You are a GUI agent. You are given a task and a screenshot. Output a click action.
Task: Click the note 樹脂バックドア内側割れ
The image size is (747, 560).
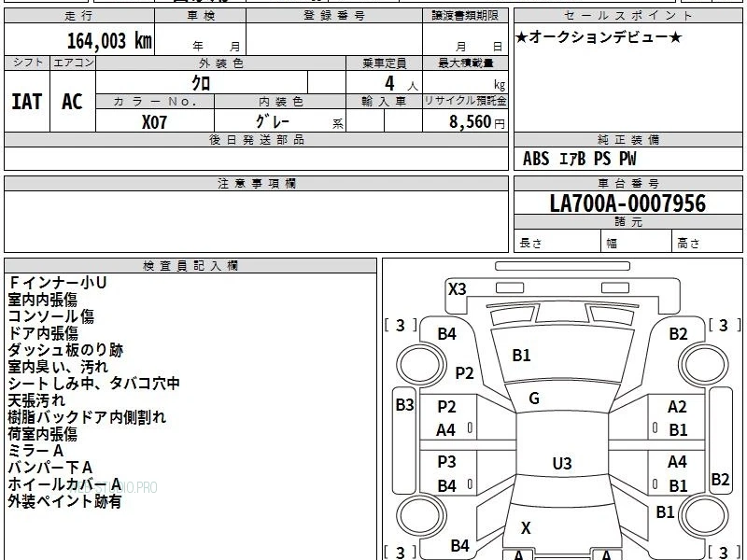(x=87, y=417)
